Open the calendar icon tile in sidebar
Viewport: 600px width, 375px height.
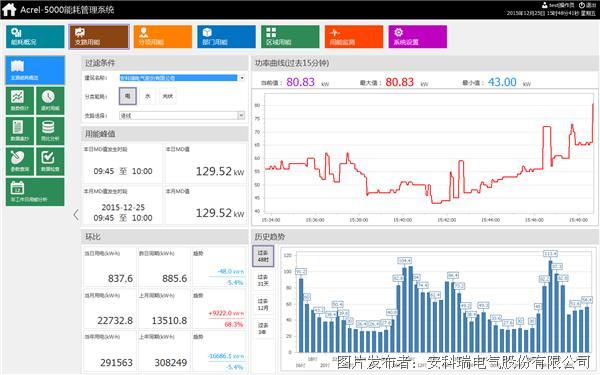(x=35, y=192)
